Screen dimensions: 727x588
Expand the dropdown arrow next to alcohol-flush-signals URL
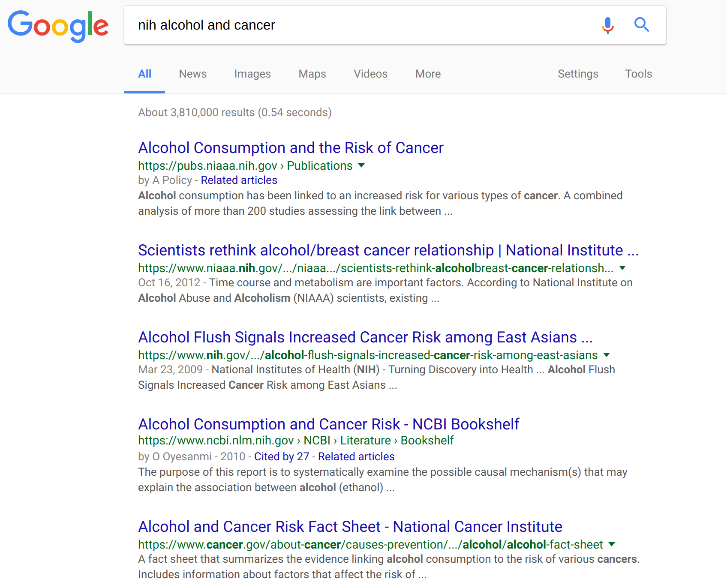607,355
